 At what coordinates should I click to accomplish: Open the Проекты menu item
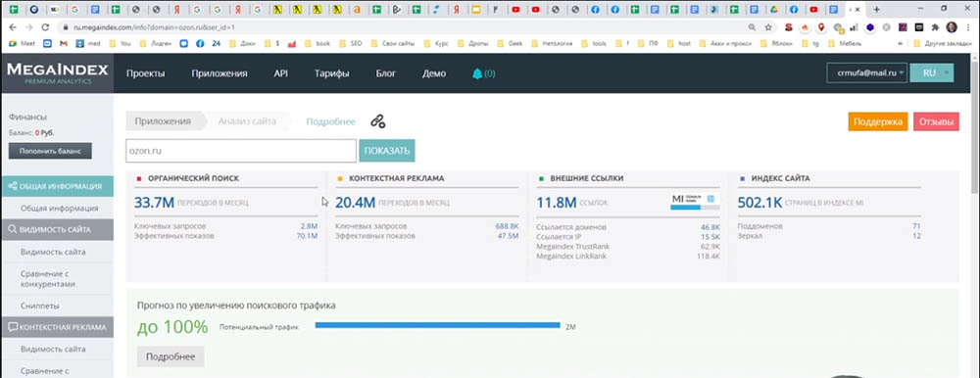point(146,73)
